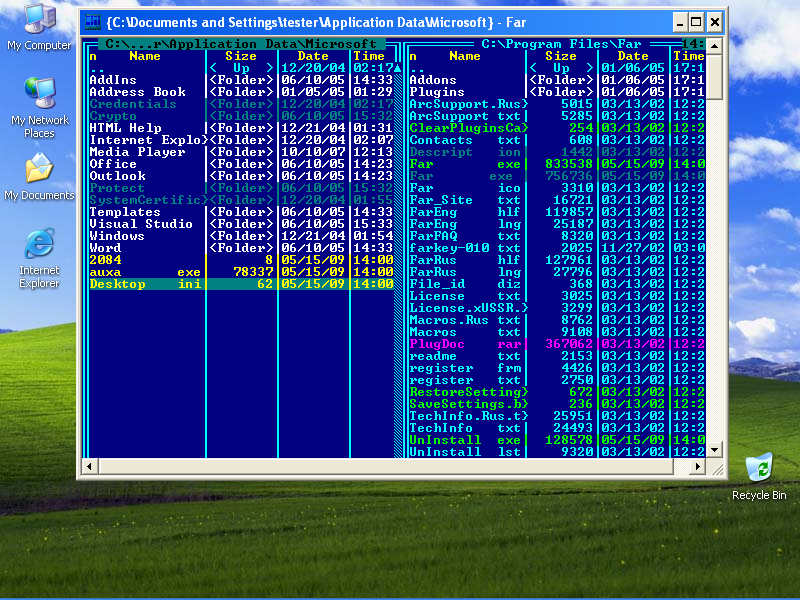Screen dimensions: 800x600
Task: Click the vertical scrollbar up arrow
Action: (x=714, y=46)
